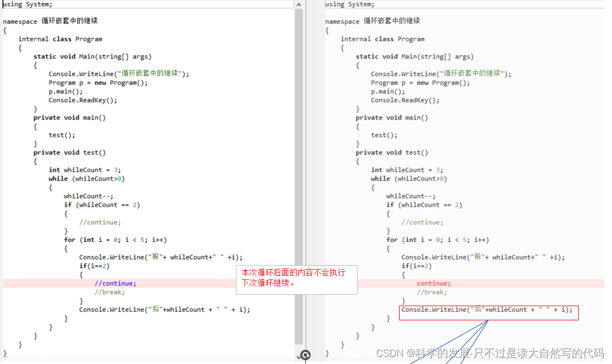This screenshot has height=364, width=612.
Task: Select namespace 循环嵌套中的继续 line in left pane
Action: 50,21
